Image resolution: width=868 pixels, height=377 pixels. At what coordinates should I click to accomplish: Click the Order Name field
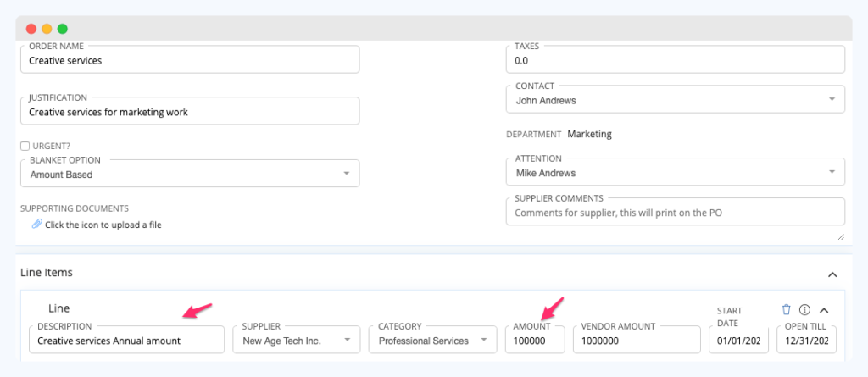(x=190, y=60)
